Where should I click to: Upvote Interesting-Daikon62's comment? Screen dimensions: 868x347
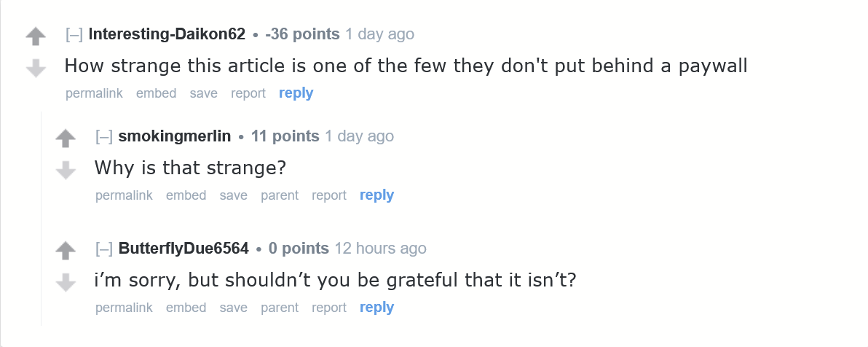pos(36,36)
